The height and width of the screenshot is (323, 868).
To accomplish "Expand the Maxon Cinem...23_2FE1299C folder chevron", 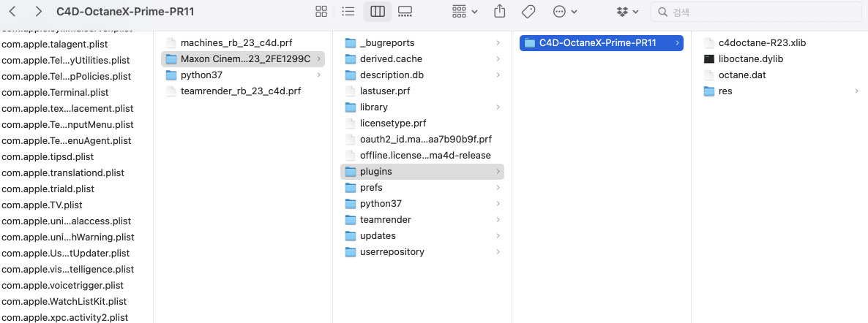I will tap(319, 58).
